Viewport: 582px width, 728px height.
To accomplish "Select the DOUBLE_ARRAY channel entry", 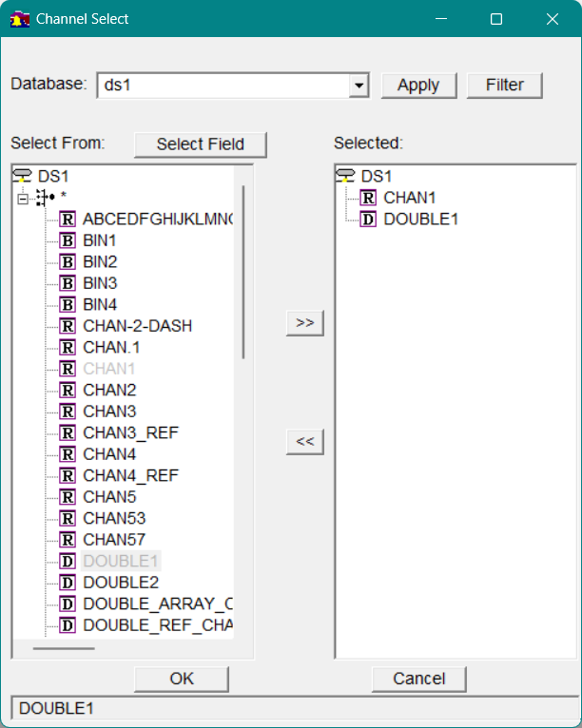I will 157,603.
